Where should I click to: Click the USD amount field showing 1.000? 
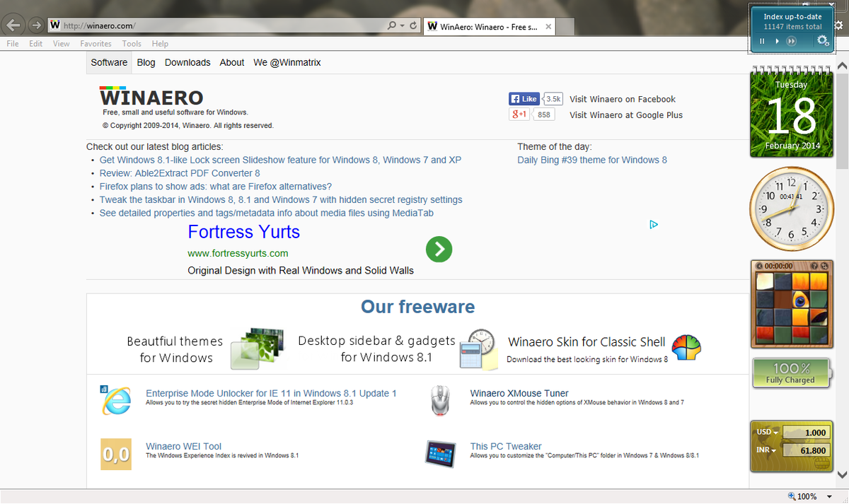tap(805, 433)
